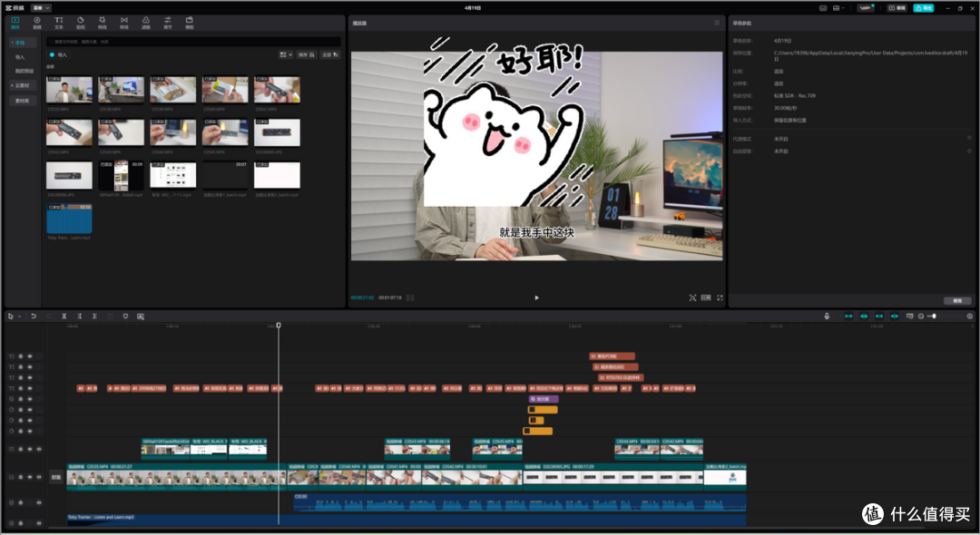Click the preview thumbnail icon beside the zoom-out button
The width and height of the screenshot is (980, 535).
pos(910,316)
